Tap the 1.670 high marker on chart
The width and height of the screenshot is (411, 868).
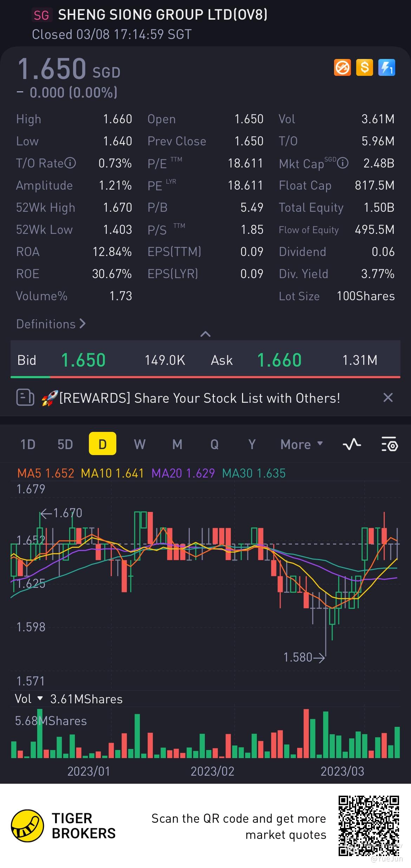pos(61,513)
